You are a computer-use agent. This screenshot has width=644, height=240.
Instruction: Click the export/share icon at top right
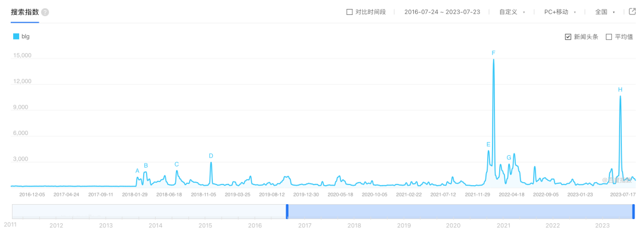point(632,11)
